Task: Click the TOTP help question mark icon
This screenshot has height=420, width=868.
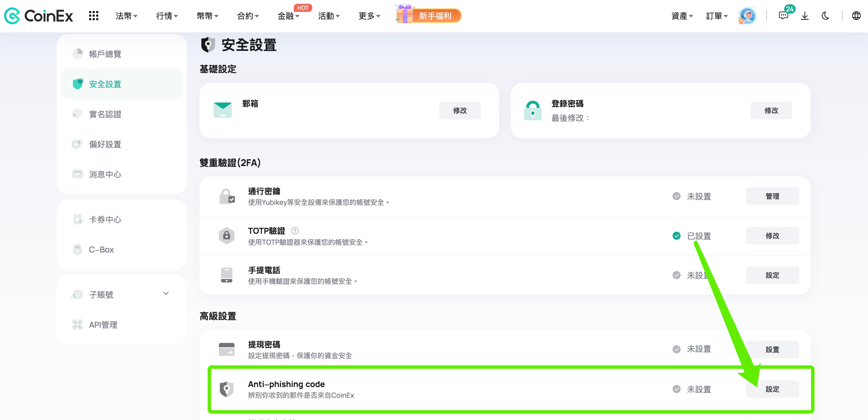Action: click(x=295, y=231)
